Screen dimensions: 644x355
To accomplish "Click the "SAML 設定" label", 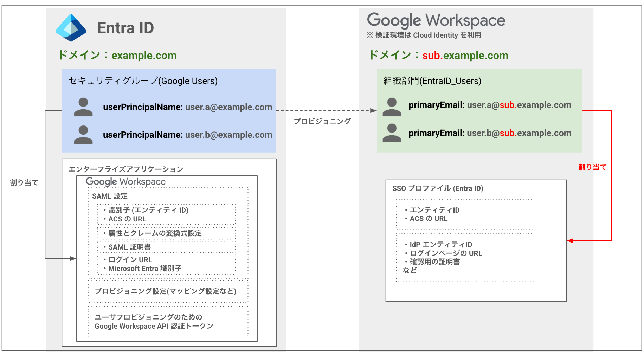I will tap(110, 196).
